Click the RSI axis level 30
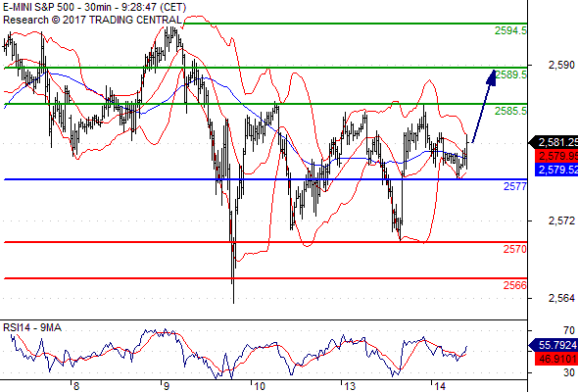Image resolution: width=578 pixels, height=392 pixels. [569, 372]
